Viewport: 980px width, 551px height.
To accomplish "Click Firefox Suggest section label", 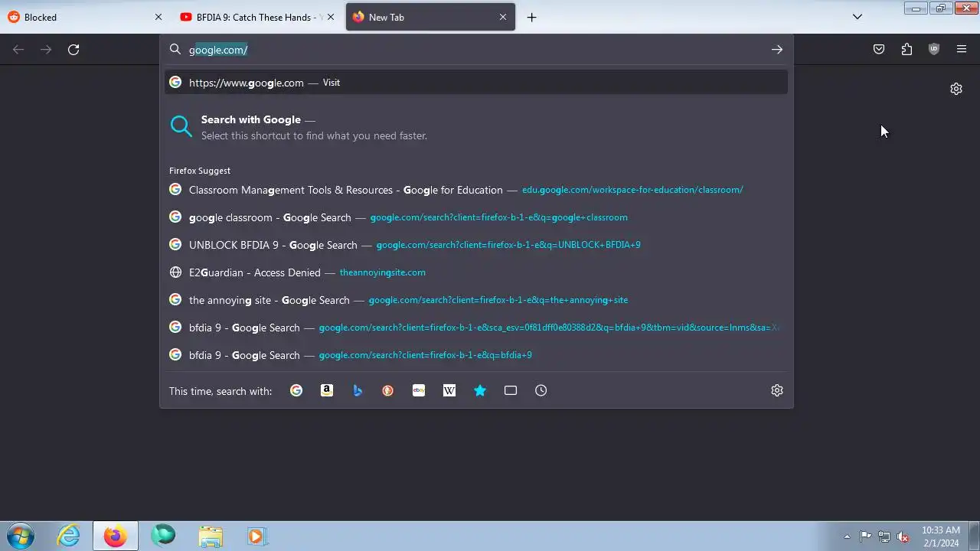I will [200, 171].
